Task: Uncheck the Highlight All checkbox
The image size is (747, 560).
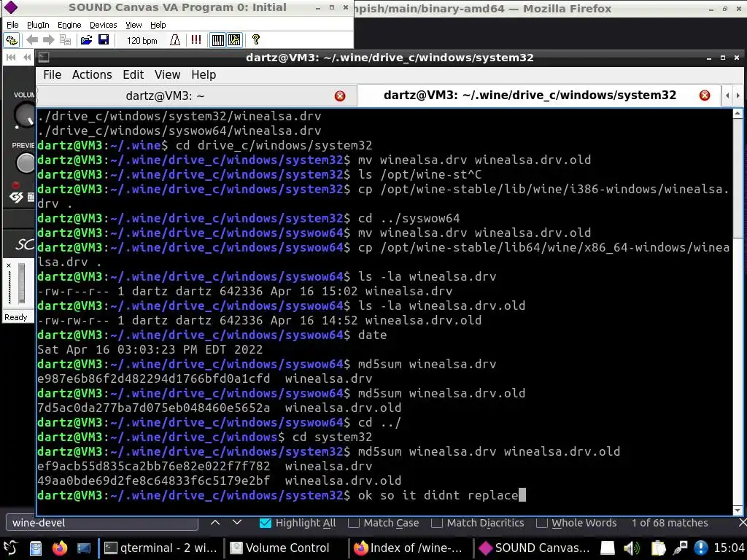Action: pyautogui.click(x=266, y=523)
